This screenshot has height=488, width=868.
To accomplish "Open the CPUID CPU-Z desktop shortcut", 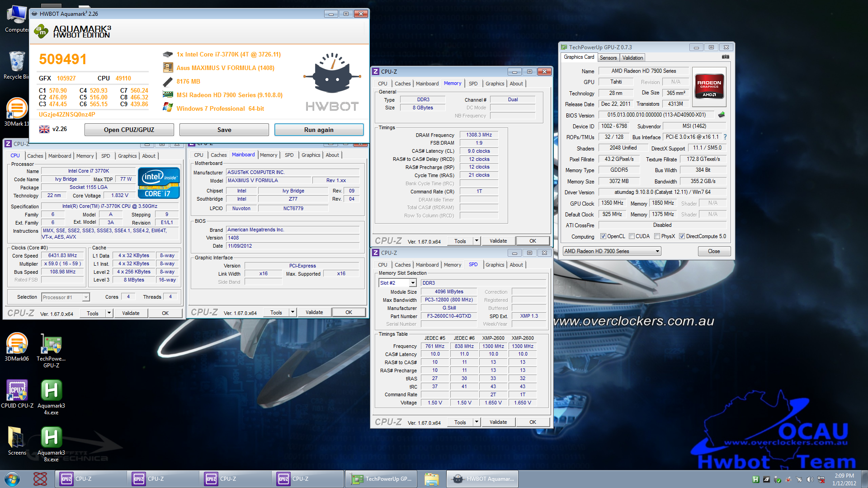I will tap(17, 394).
